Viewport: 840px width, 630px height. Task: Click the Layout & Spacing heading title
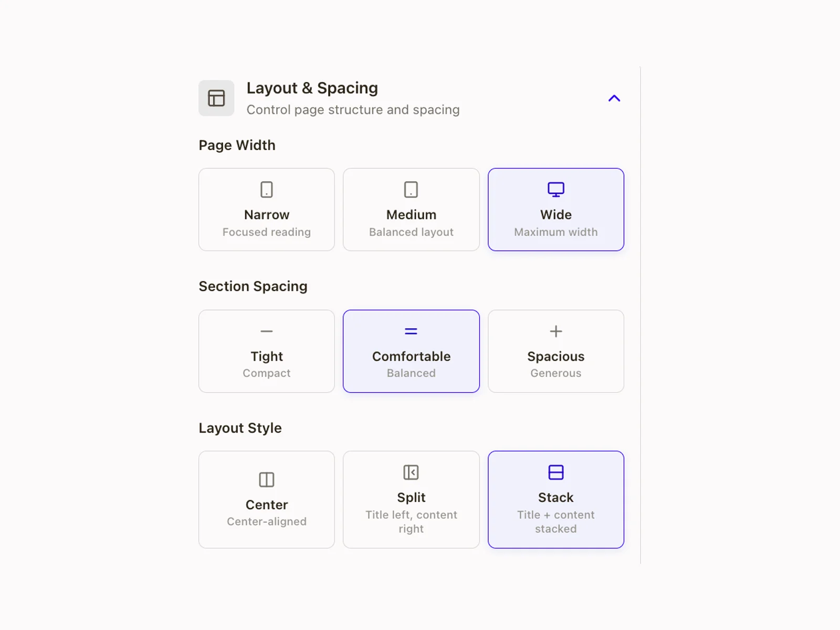tap(312, 88)
